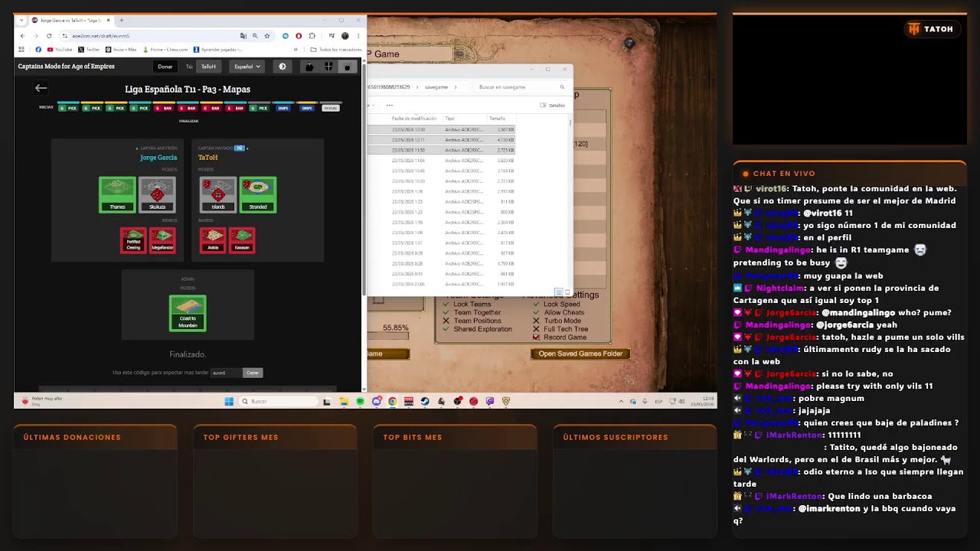The height and width of the screenshot is (551, 980).
Task: Click the three-dot more options in Explorer
Action: (x=390, y=106)
